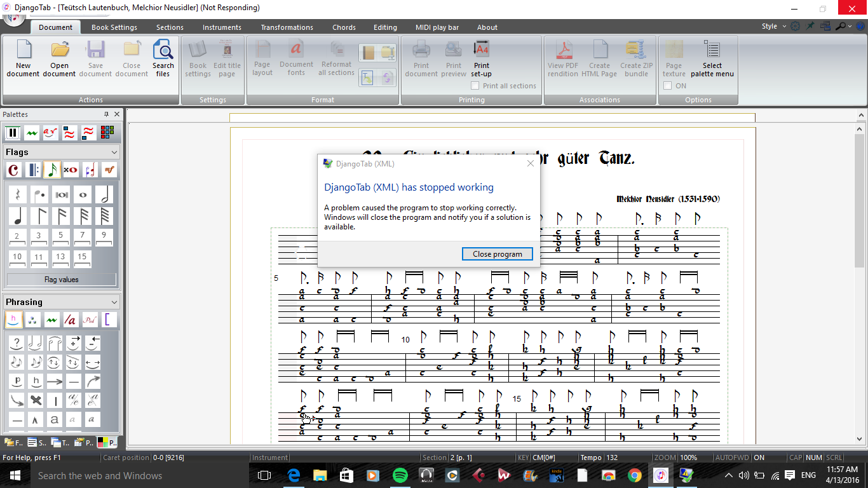The height and width of the screenshot is (488, 868).
Task: Open Spotify from the taskbar
Action: pyautogui.click(x=400, y=475)
